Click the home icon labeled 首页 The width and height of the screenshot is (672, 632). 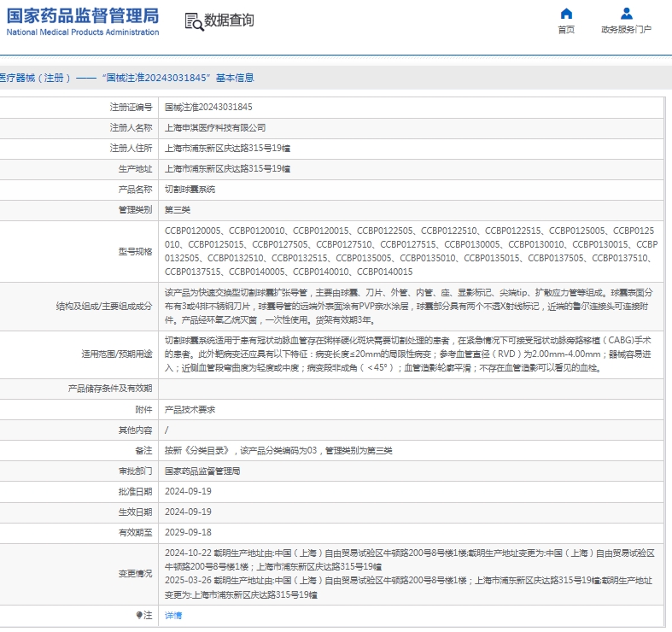pos(566,14)
